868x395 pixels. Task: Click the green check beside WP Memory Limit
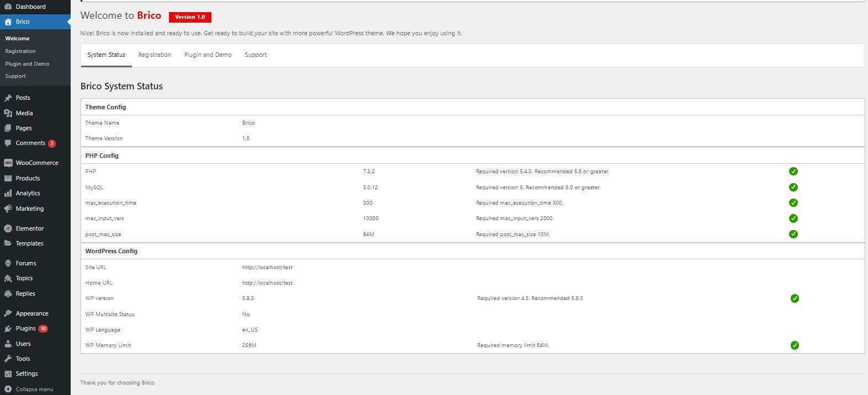coord(794,345)
